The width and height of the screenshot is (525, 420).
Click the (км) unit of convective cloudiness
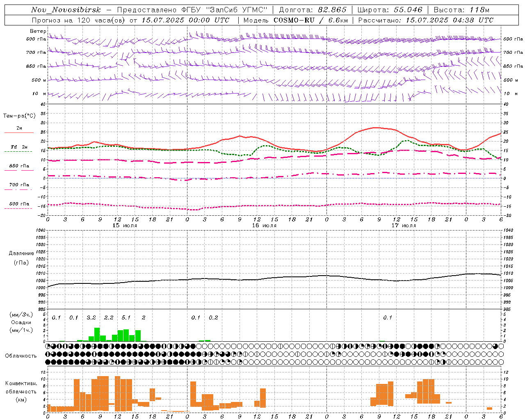click(21, 399)
